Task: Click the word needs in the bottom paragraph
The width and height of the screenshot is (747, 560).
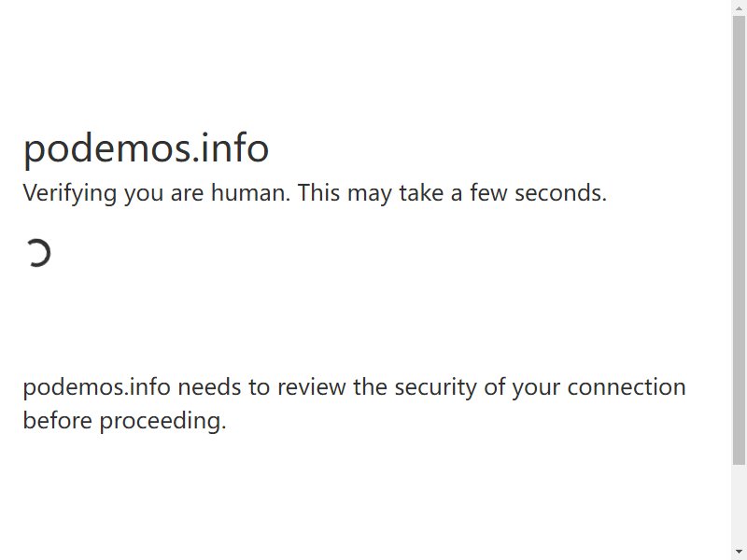Action: pos(209,387)
